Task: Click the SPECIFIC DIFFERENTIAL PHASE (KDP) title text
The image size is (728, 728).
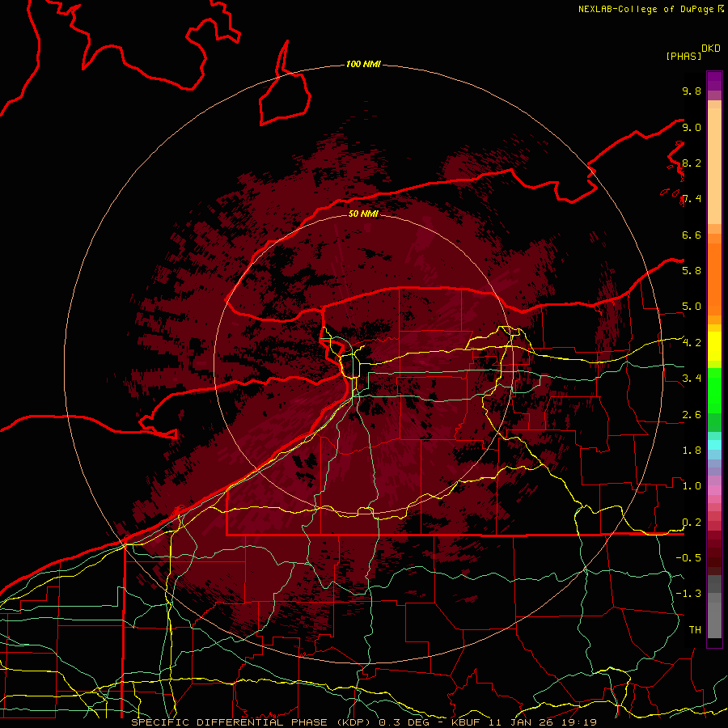Action: click(252, 722)
